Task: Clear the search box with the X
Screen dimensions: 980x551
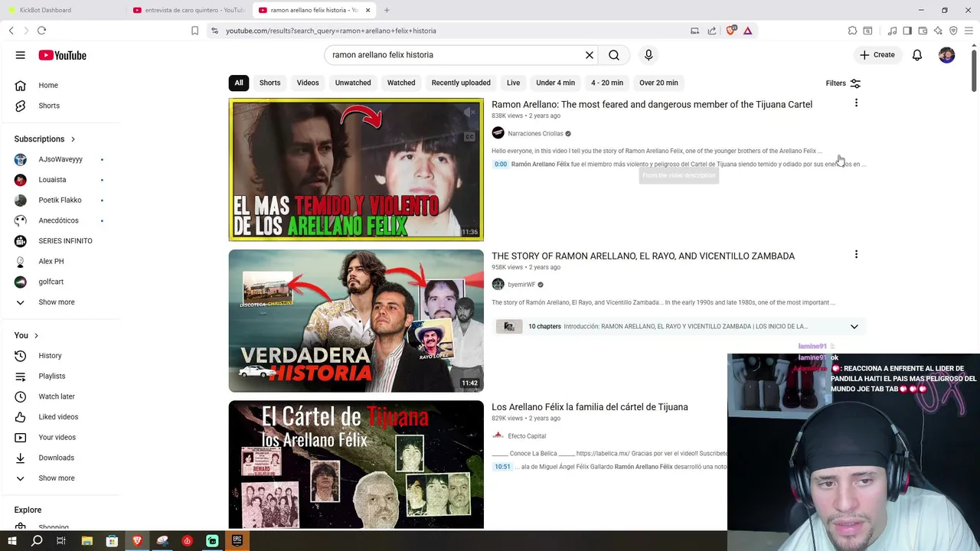Action: [x=590, y=55]
